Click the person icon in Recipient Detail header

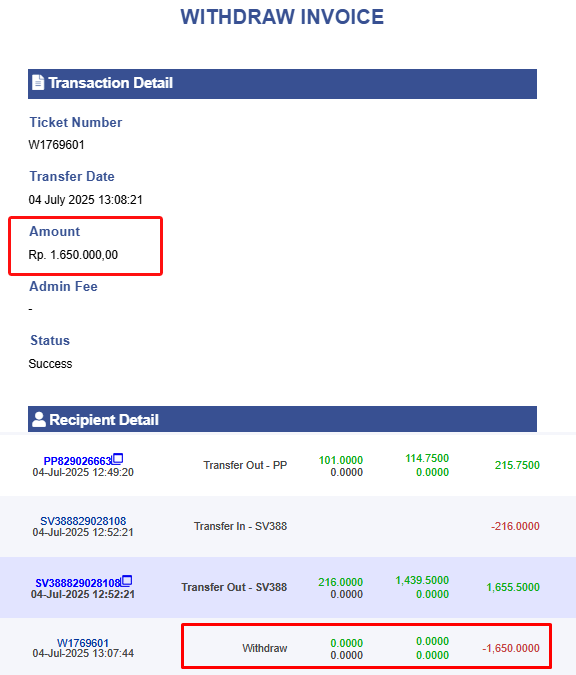point(39,419)
